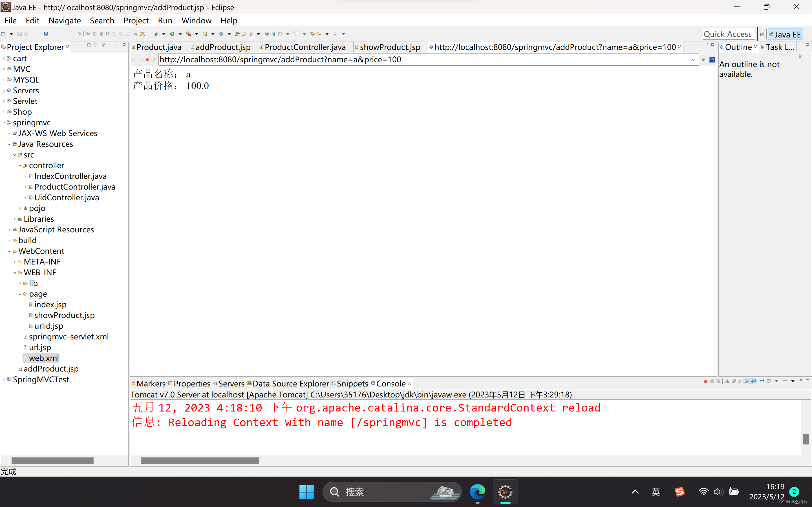The width and height of the screenshot is (812, 507).
Task: Terminate the Tomcat server from Console toolbar
Action: tap(706, 381)
